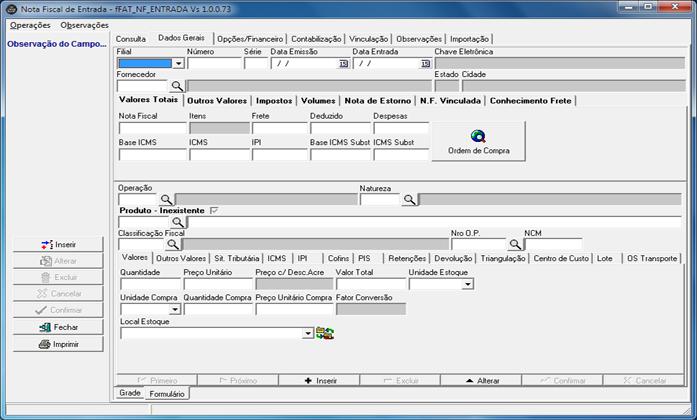The width and height of the screenshot is (697, 420).
Task: Open Data Emissão calendar picker
Action: [343, 64]
